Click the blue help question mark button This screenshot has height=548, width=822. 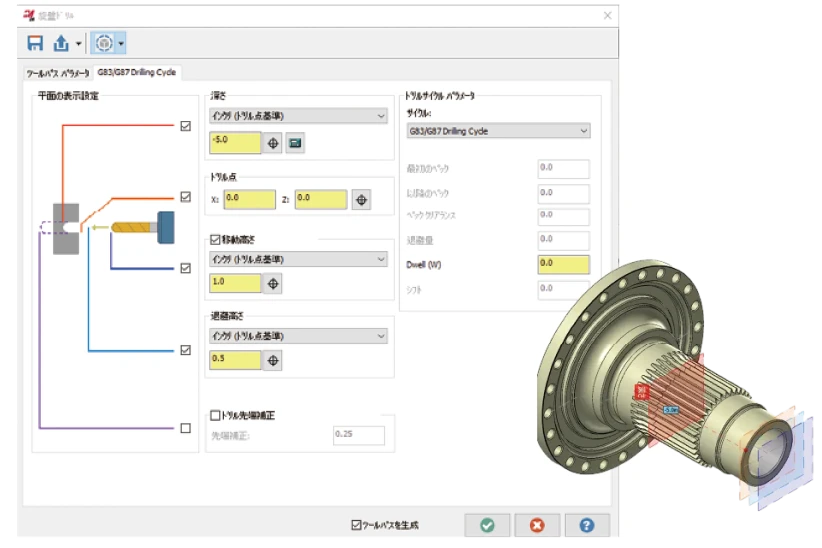tap(587, 525)
